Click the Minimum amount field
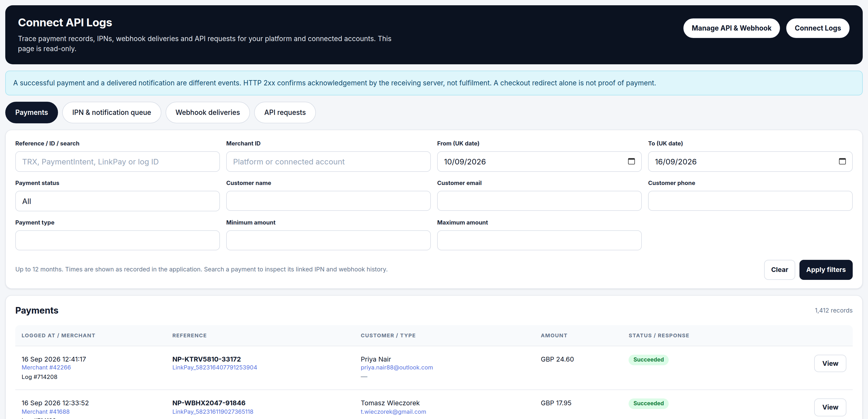This screenshot has width=868, height=419. (x=328, y=240)
